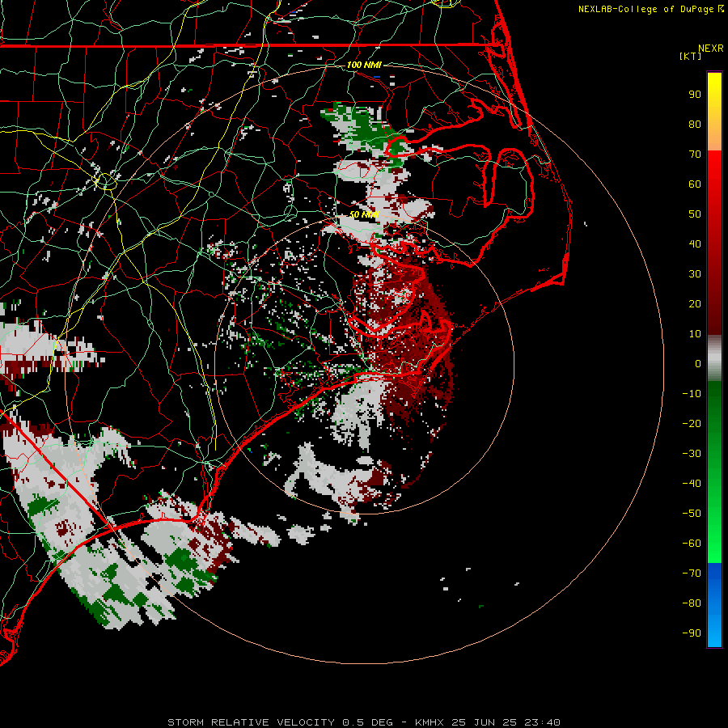This screenshot has height=728, width=728.
Task: Click the -60 value on velocity scale
Action: click(692, 544)
